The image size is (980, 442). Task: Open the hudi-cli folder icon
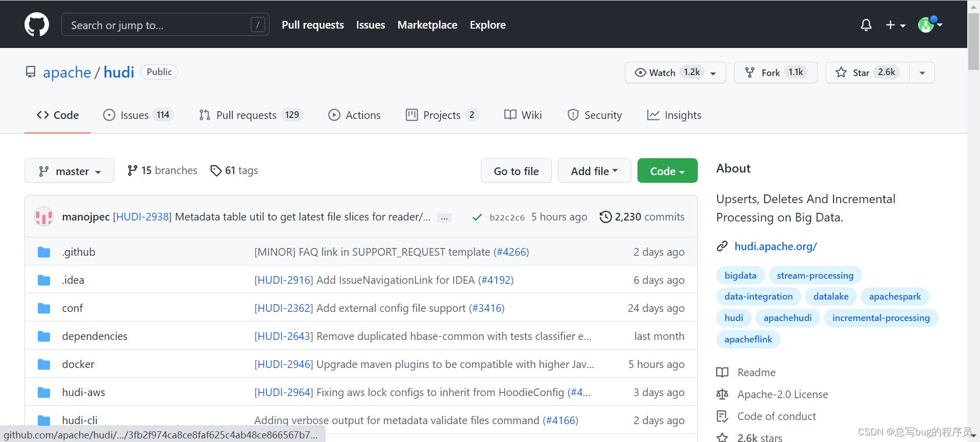pyautogui.click(x=44, y=421)
